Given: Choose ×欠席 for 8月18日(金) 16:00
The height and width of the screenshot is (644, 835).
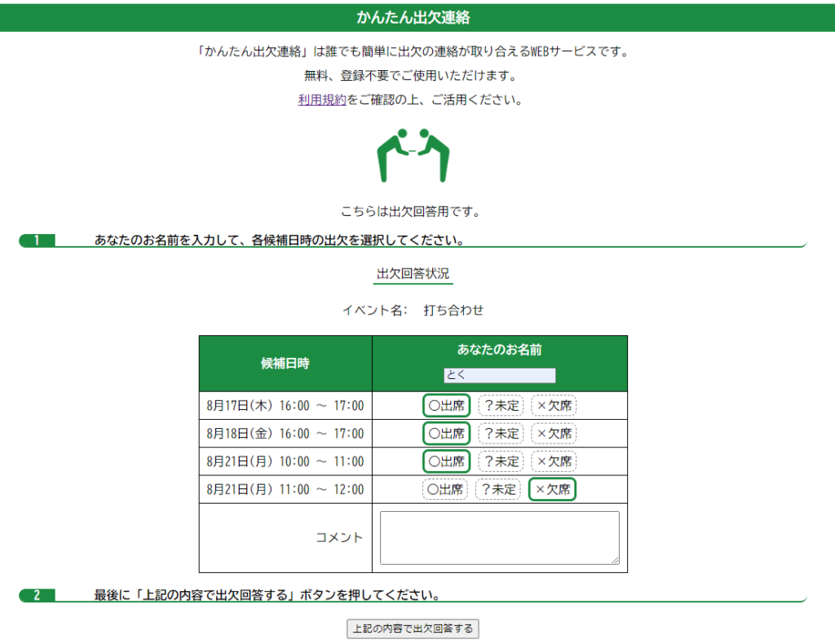Looking at the screenshot, I should 554,433.
